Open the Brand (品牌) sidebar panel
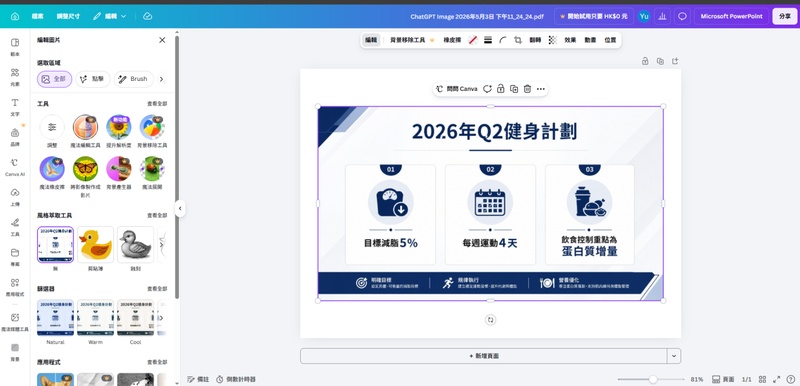Viewport: 800px width, 386px height. click(15, 136)
